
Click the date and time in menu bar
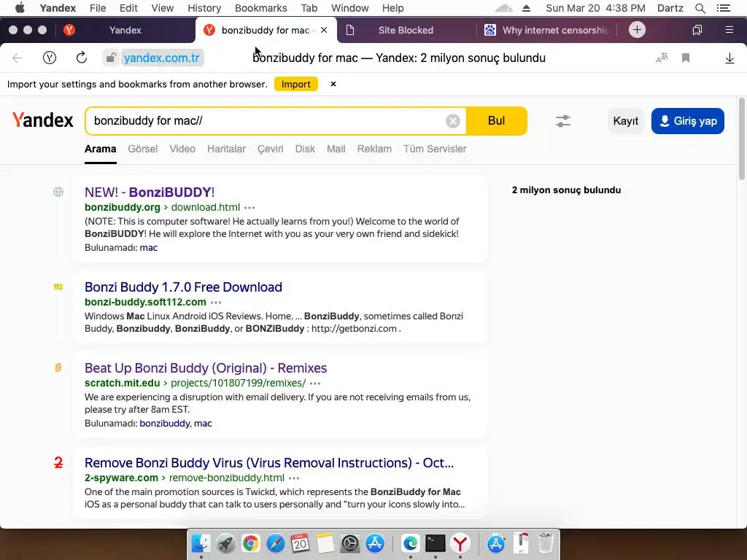(595, 8)
